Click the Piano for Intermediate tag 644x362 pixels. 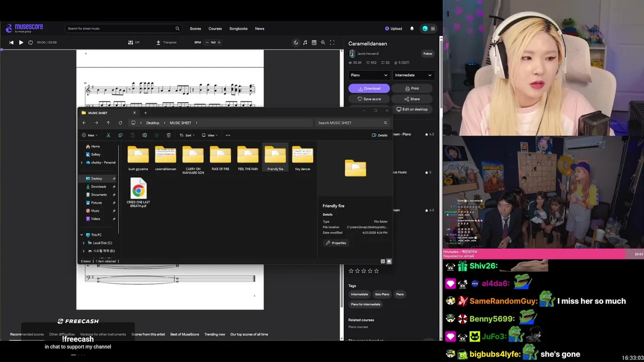(x=366, y=304)
